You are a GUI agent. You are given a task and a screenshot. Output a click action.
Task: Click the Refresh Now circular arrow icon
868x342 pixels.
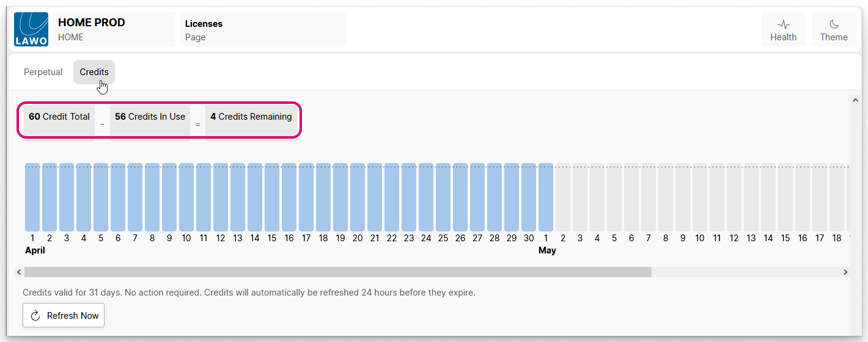35,315
